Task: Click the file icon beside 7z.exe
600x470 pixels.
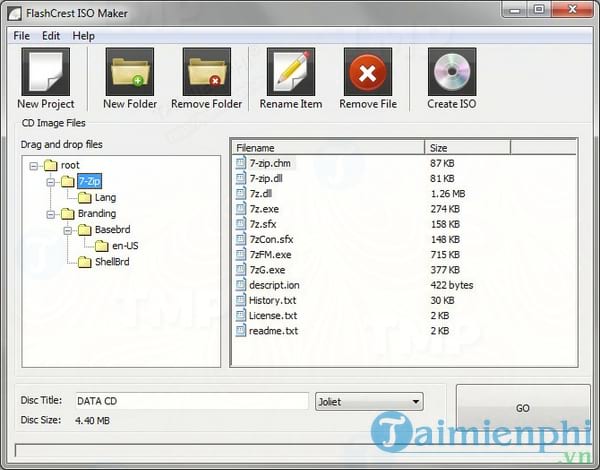Action: [240, 209]
